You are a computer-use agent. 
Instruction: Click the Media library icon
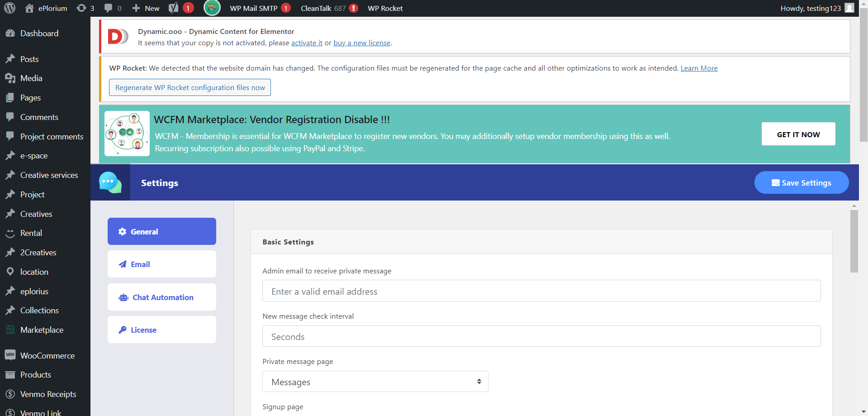10,78
